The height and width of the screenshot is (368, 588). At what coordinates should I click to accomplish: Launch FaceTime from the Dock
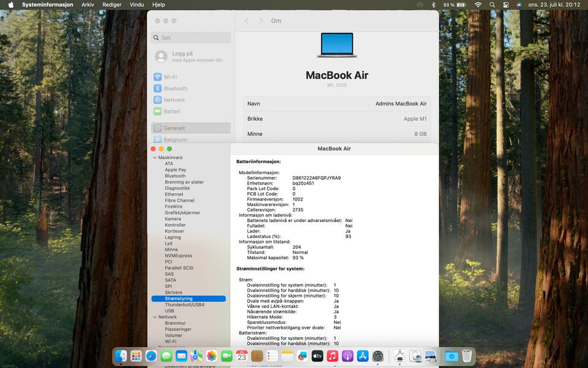(227, 356)
